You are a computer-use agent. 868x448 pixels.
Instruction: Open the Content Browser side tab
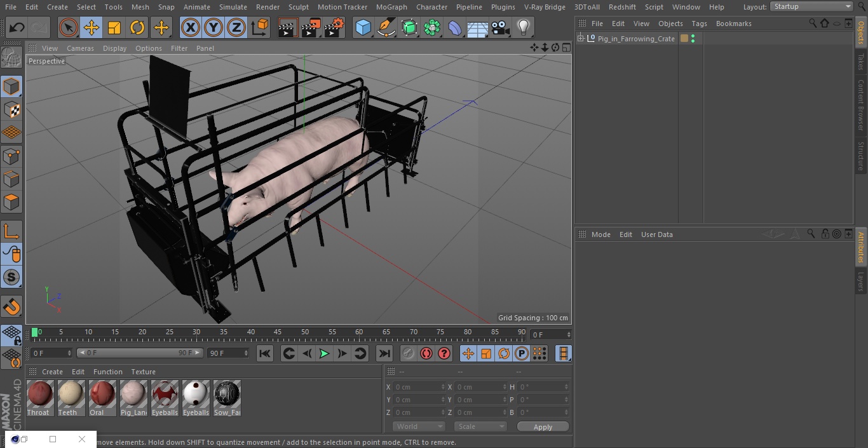pyautogui.click(x=861, y=105)
